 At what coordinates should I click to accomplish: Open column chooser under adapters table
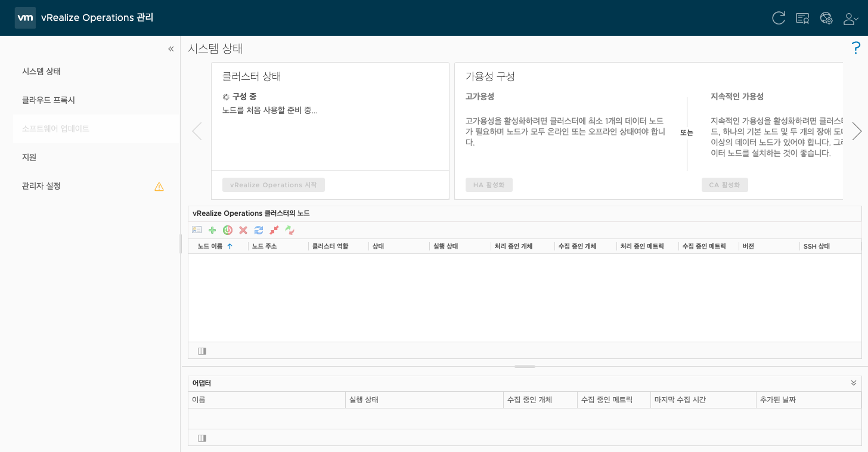pyautogui.click(x=202, y=438)
